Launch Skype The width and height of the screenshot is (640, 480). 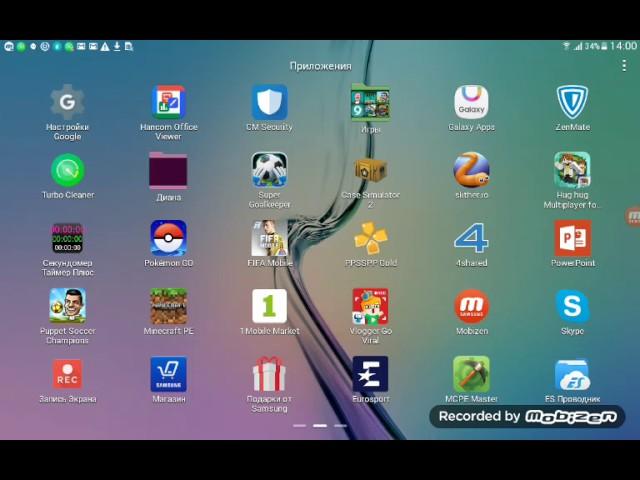(572, 306)
